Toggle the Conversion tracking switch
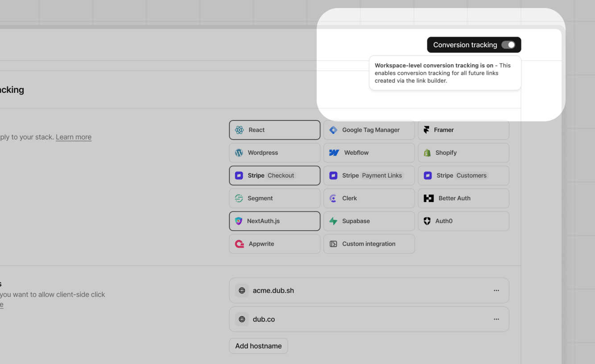This screenshot has height=364, width=595. coord(508,45)
